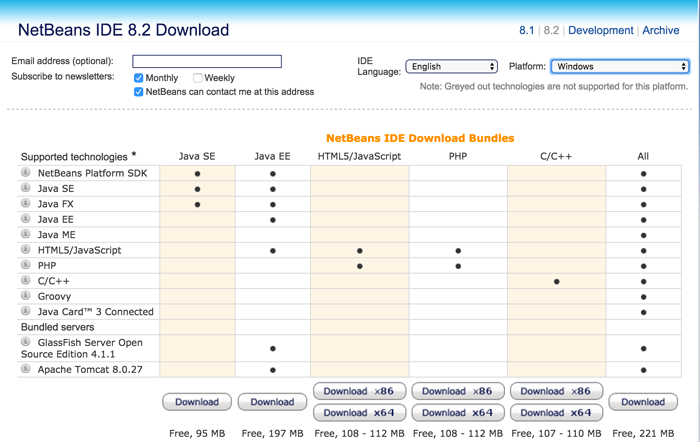Download the Java SE bundle
700x442 pixels.
point(197,402)
